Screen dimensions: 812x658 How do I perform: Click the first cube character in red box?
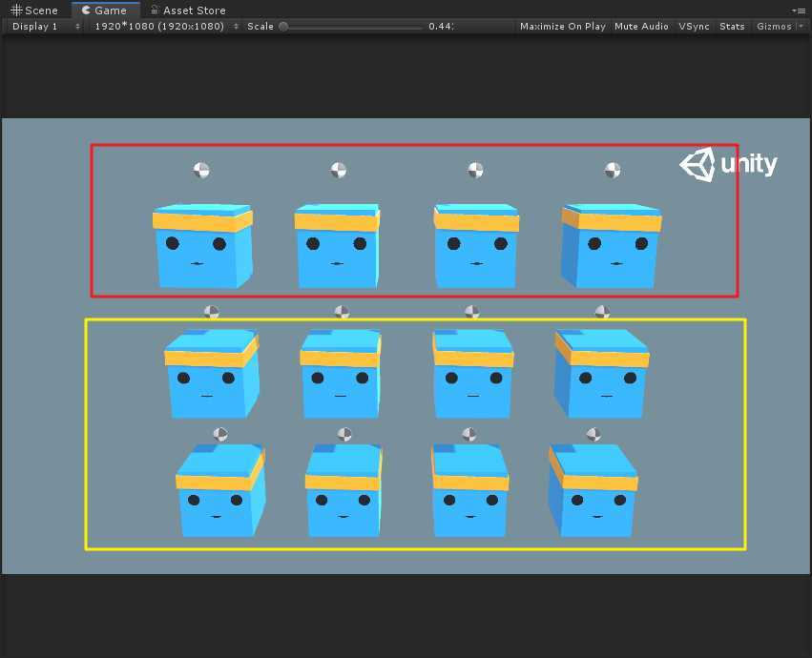pyautogui.click(x=202, y=246)
